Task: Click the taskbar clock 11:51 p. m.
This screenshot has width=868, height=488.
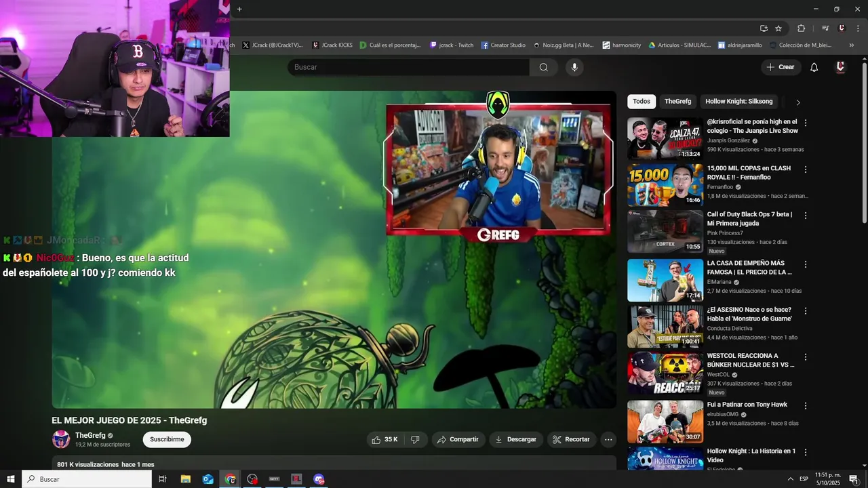Action: pos(828,479)
